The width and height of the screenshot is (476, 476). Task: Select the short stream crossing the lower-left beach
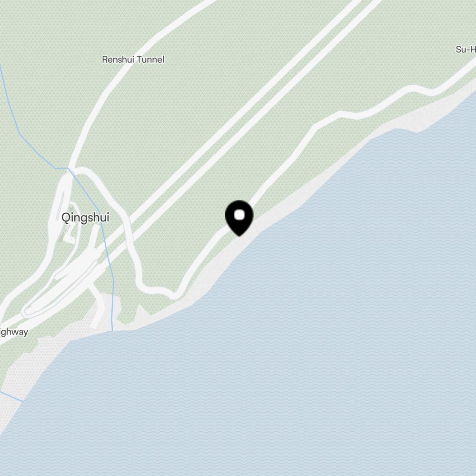point(11,397)
